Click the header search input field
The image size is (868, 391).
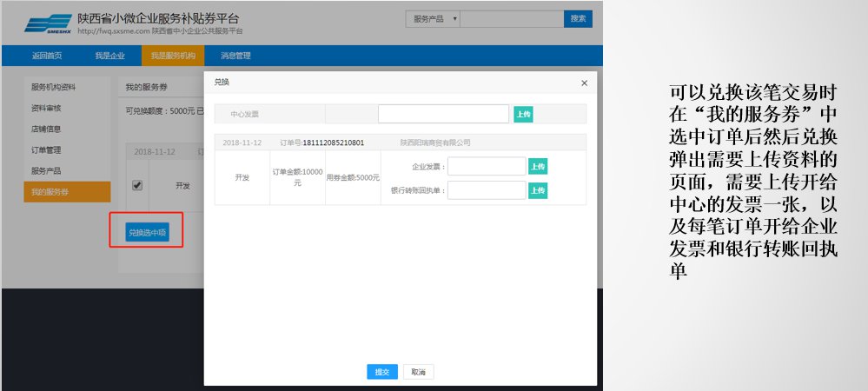tap(511, 18)
